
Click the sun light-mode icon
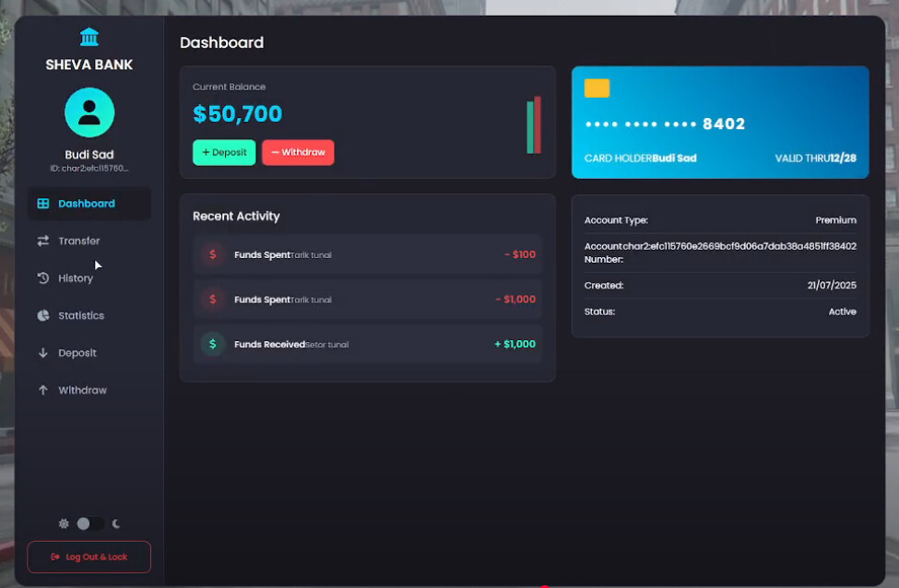point(64,523)
